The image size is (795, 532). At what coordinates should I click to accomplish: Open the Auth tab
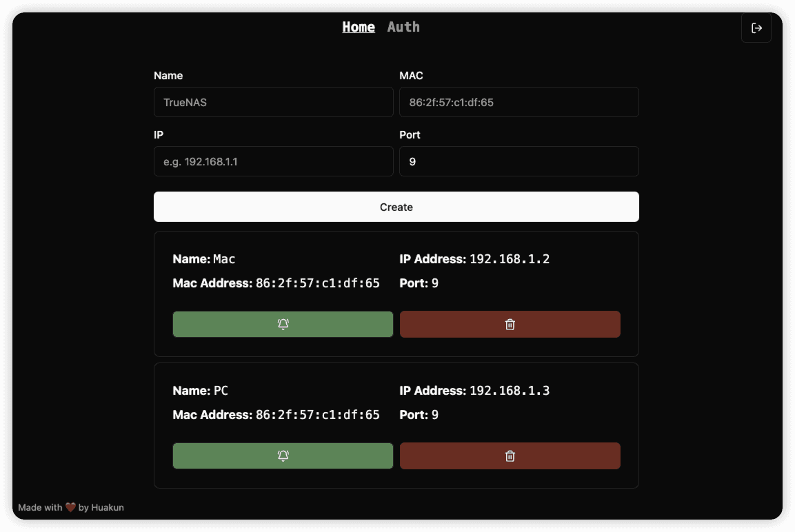click(x=403, y=27)
